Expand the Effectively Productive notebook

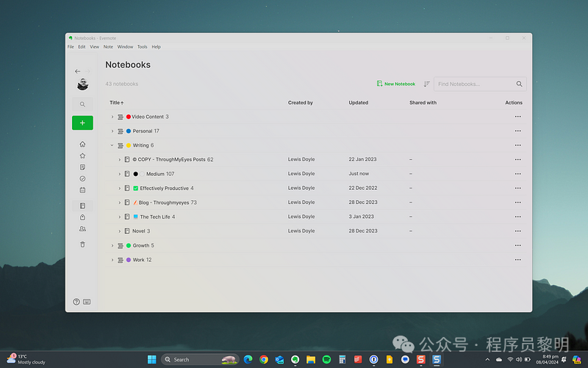[x=120, y=188]
